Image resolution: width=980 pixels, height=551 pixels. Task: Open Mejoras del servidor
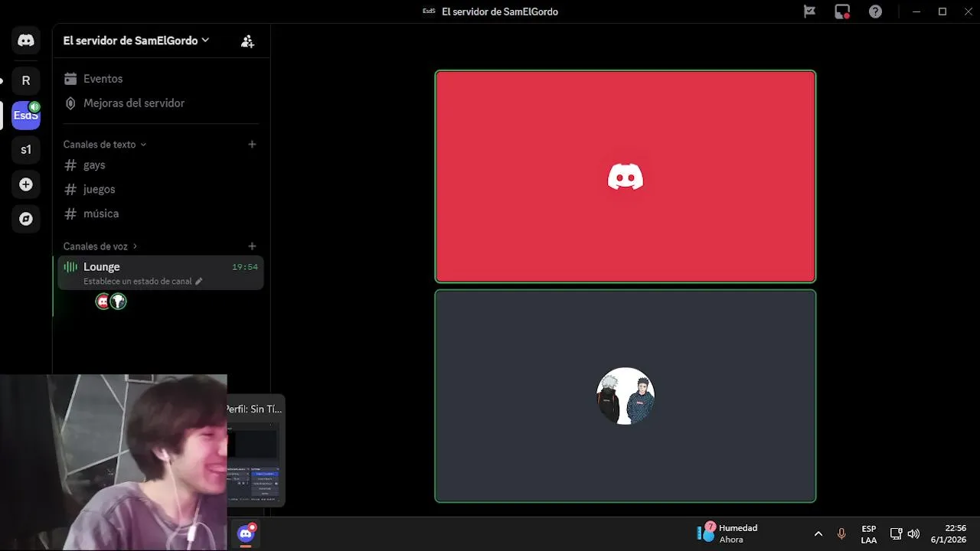161,103
